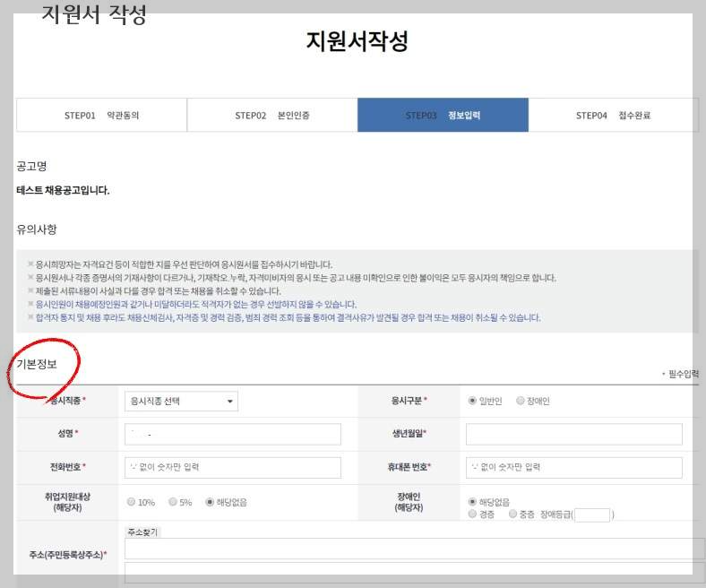Click the second 주소 detail field
The image size is (706, 588).
414,573
